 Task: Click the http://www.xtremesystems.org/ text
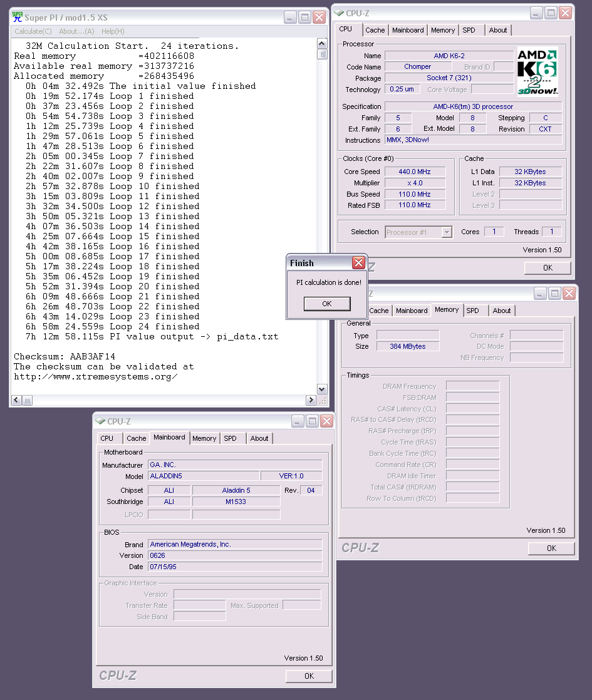coord(96,377)
